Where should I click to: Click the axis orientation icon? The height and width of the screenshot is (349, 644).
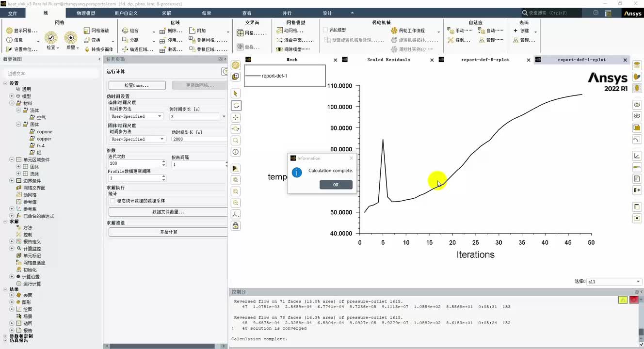(236, 214)
